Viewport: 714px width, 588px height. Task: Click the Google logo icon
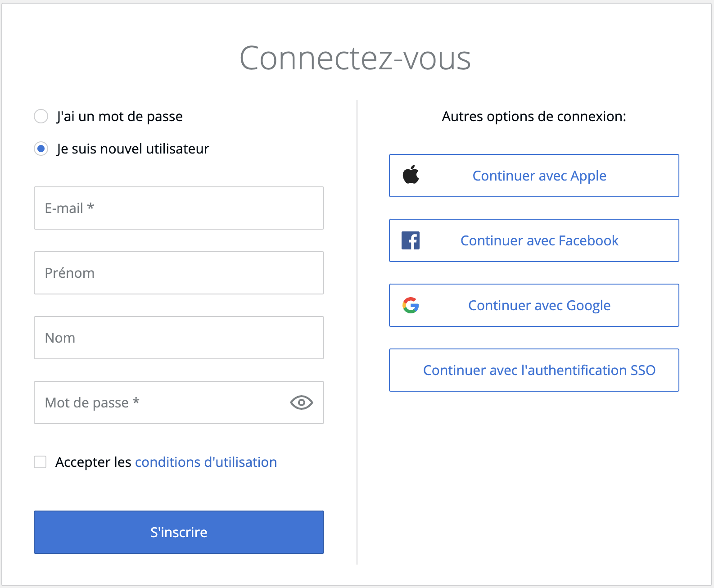tap(411, 305)
